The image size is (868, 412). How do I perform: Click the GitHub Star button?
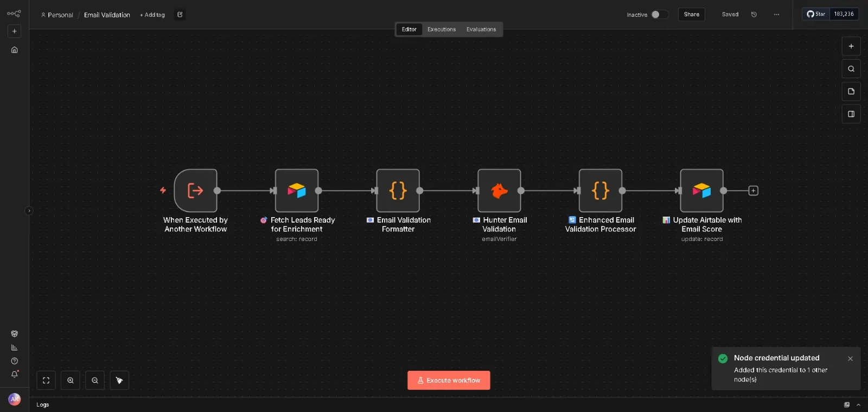(x=816, y=14)
